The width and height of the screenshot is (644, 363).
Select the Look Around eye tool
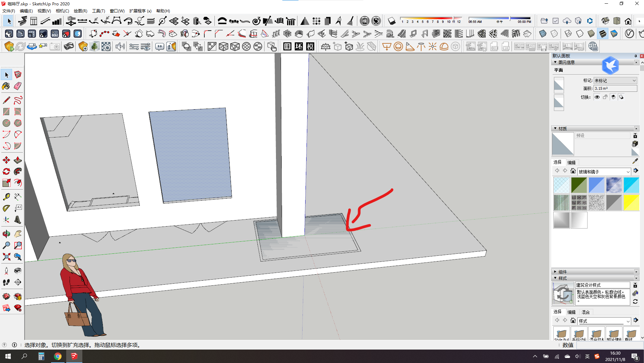pos(18,271)
